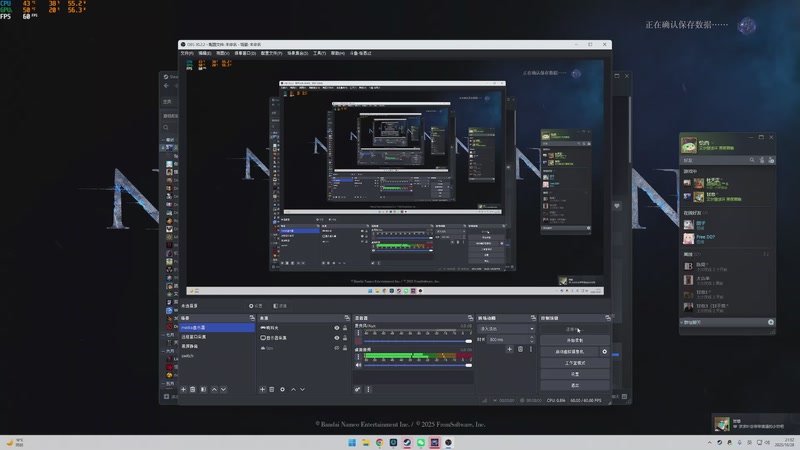Open Properties button above Scenes panel
This screenshot has width=800, height=450.
click(256, 306)
